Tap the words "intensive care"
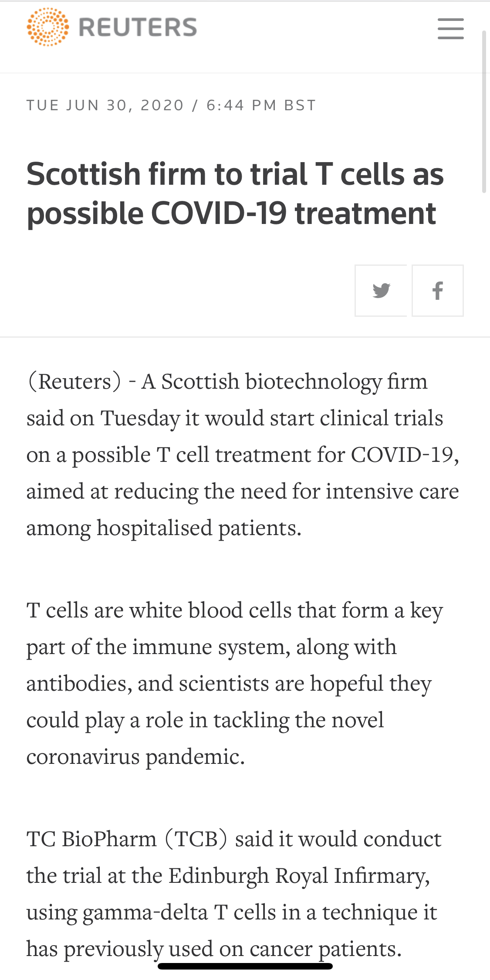Image resolution: width=490 pixels, height=980 pixels. [x=392, y=492]
